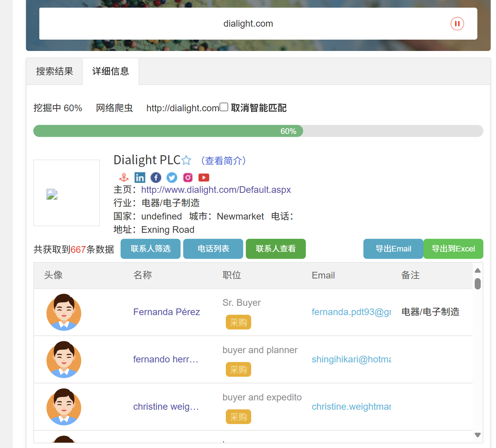Click the http://dialight.com crawler URL text
The height and width of the screenshot is (448, 496).
183,108
